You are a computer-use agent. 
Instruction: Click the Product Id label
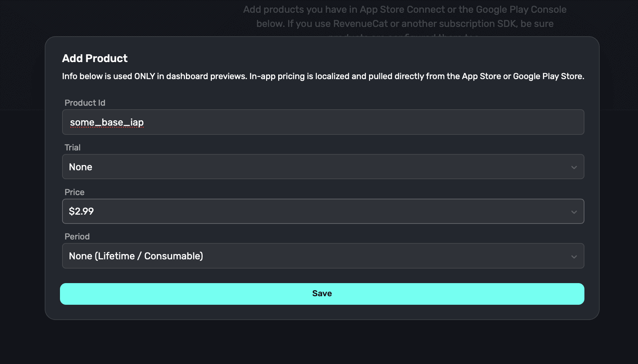point(85,103)
